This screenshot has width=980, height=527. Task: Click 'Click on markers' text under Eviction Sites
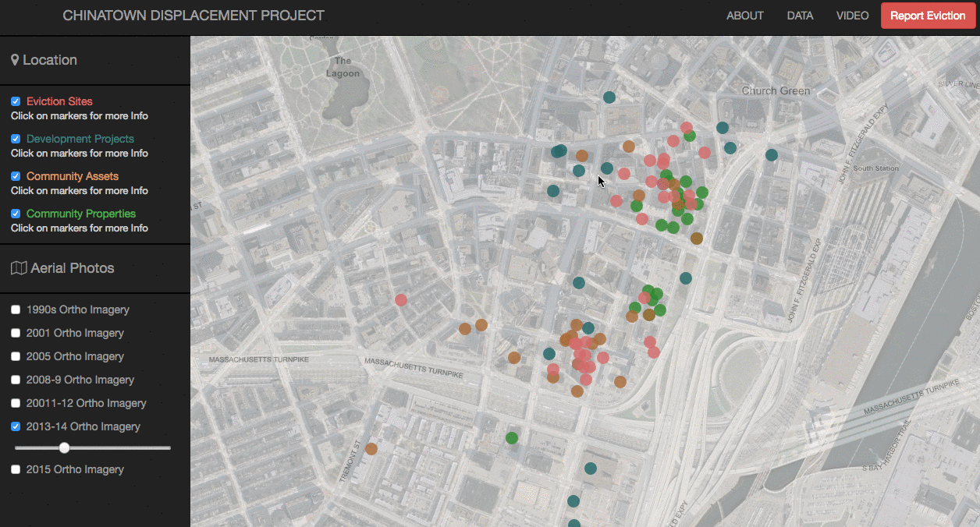[80, 115]
